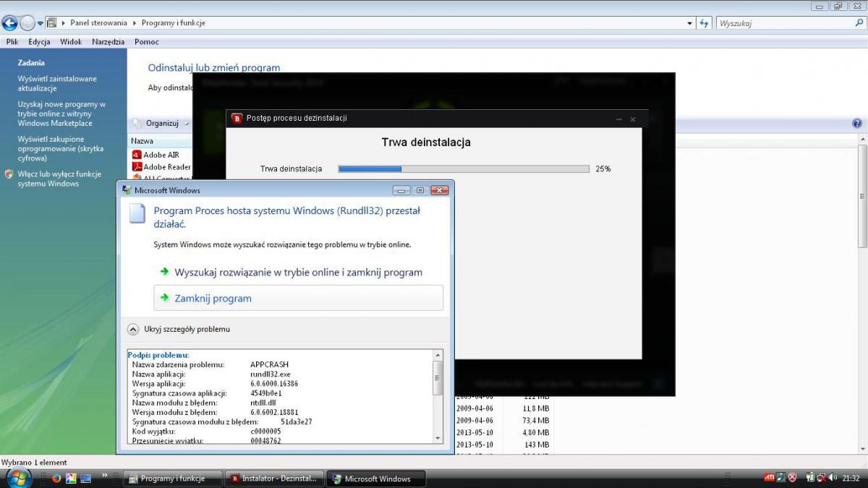Open the help question mark icon
Viewport: 868px width, 488px height.
point(857,124)
